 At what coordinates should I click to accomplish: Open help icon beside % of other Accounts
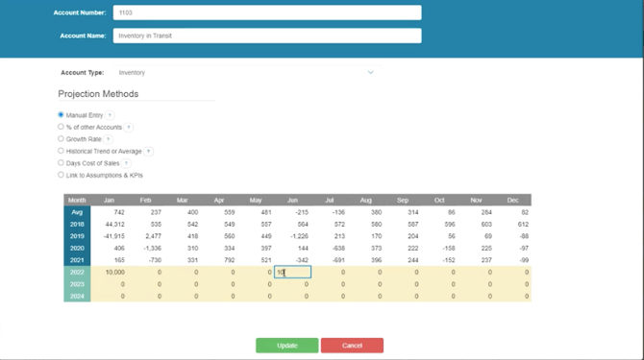coord(129,127)
